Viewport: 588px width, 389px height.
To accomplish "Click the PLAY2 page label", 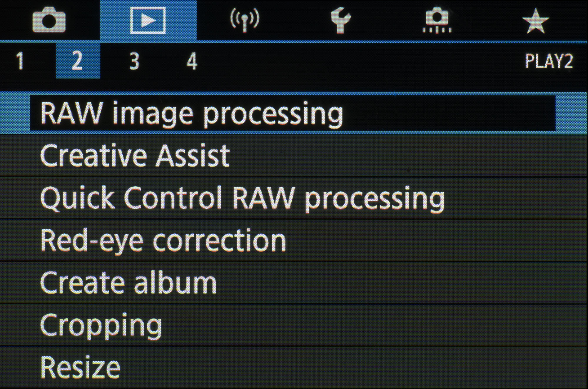I will pyautogui.click(x=549, y=61).
